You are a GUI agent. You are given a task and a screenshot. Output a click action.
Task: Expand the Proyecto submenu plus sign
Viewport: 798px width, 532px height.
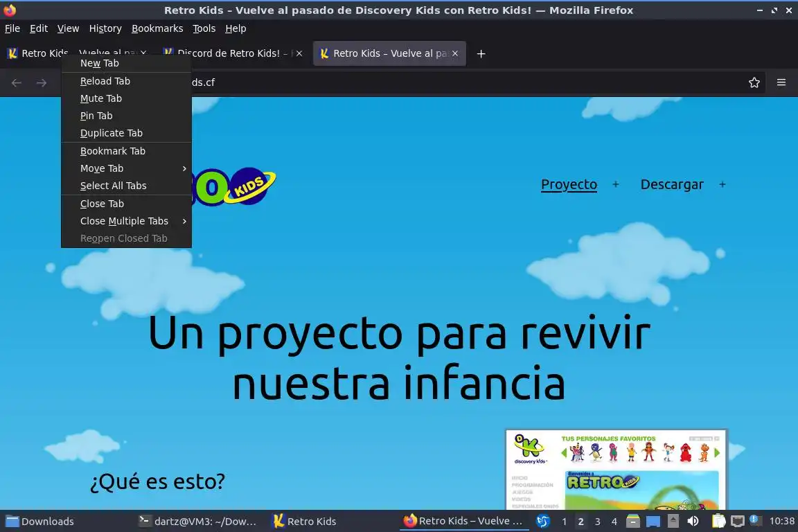click(x=615, y=184)
